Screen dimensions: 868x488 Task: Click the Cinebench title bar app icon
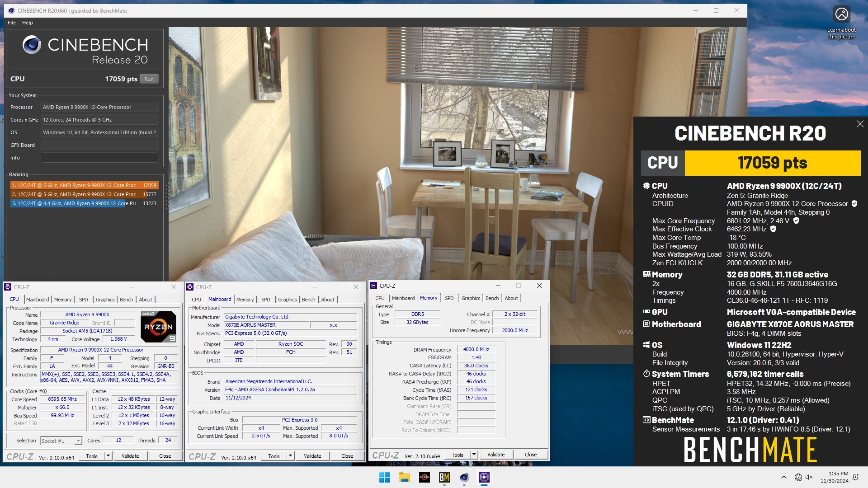coord(11,10)
